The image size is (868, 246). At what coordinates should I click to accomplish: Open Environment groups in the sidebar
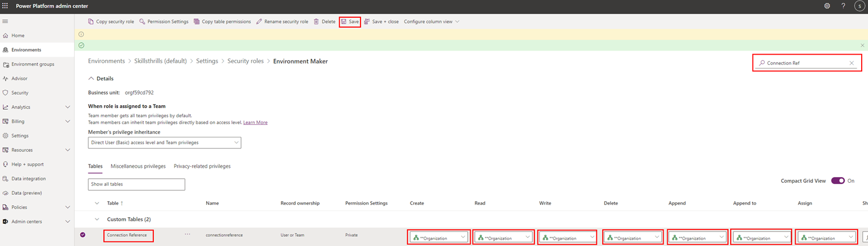(33, 64)
